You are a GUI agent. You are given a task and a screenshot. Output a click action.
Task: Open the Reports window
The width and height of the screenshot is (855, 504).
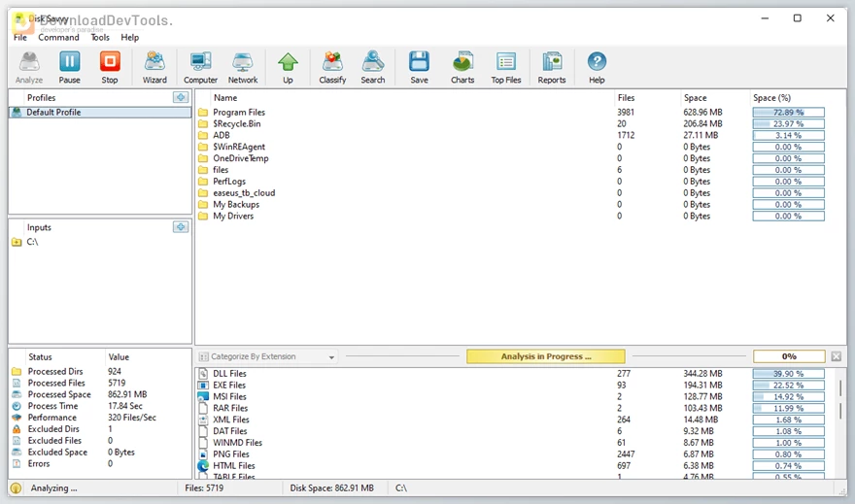[x=552, y=68]
